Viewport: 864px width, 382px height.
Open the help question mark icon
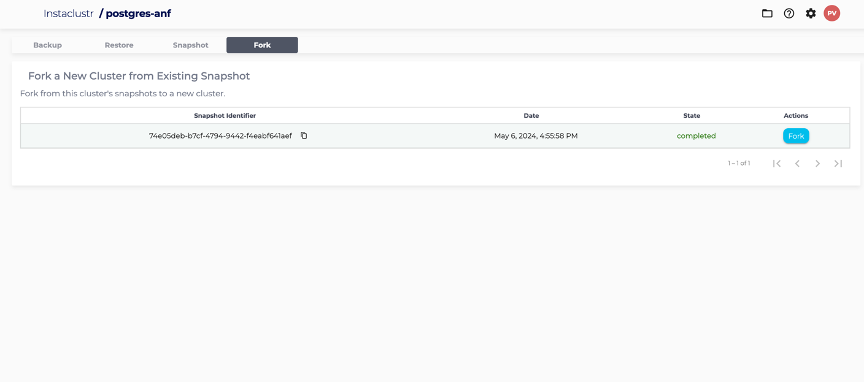(x=789, y=13)
